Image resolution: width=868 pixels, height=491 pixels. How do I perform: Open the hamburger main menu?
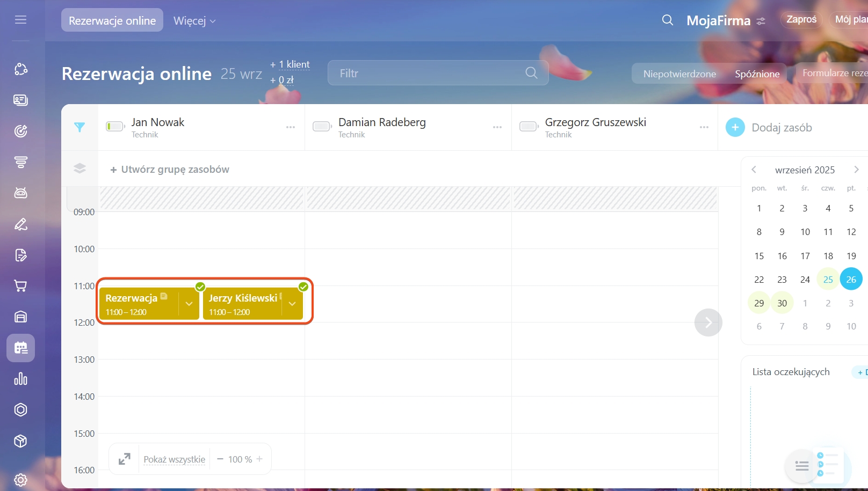pyautogui.click(x=20, y=20)
